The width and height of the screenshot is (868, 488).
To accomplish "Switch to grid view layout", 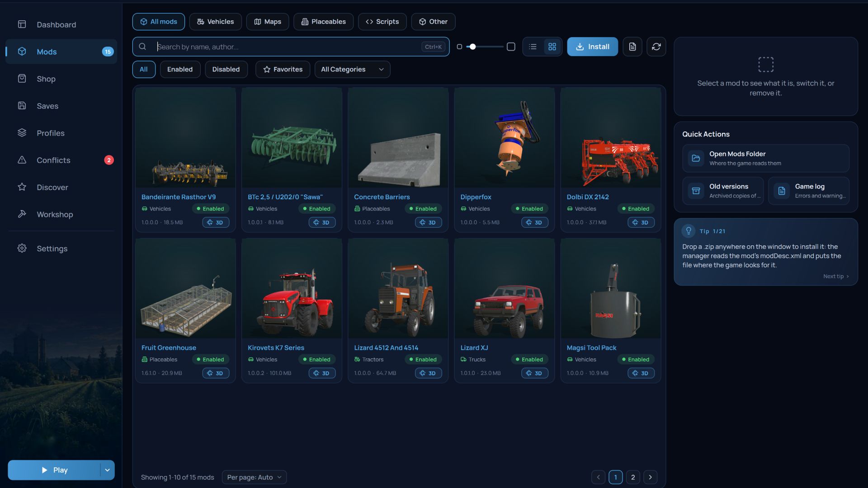I will pyautogui.click(x=552, y=47).
